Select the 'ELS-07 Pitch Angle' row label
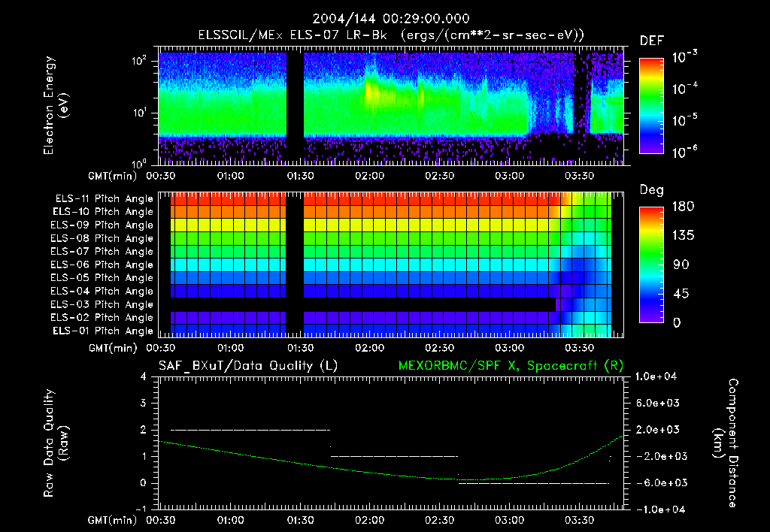Image resolution: width=770 pixels, height=532 pixels. tap(102, 251)
